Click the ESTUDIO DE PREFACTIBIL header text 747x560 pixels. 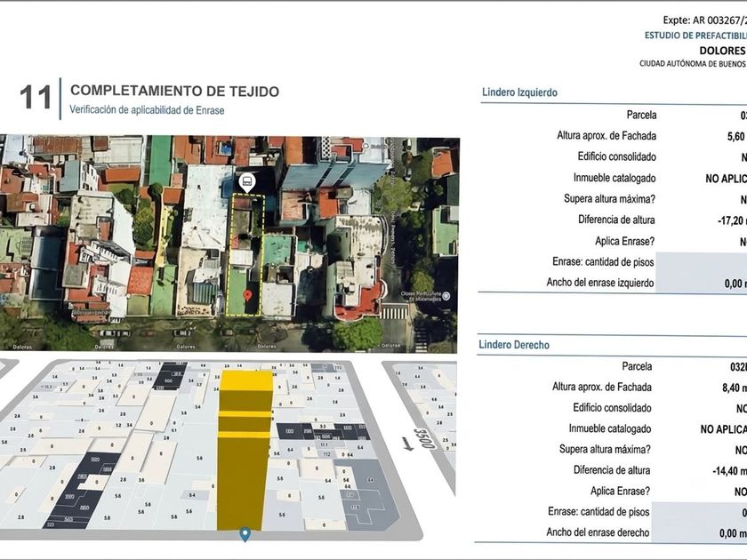[695, 36]
